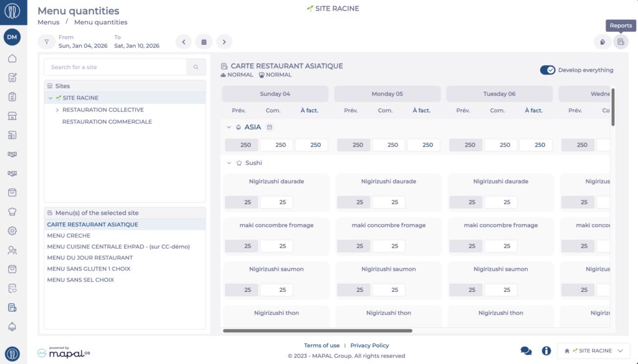
Task: Open the information icon in footer
Action: (546, 350)
